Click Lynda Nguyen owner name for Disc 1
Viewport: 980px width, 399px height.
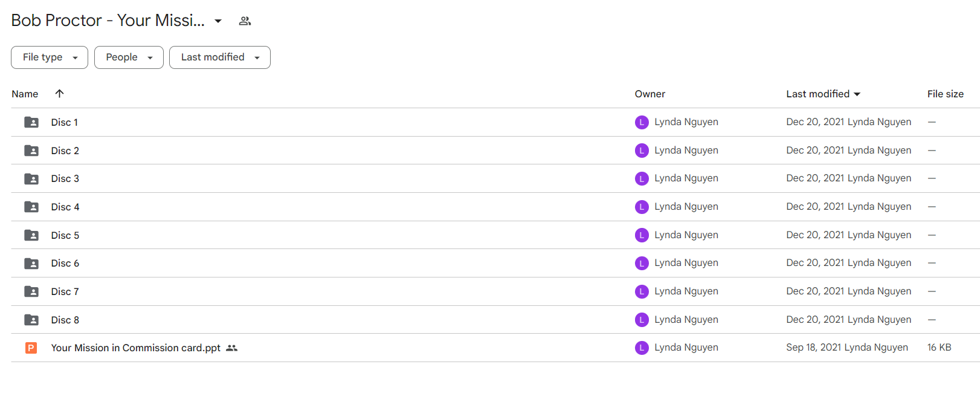tap(686, 122)
